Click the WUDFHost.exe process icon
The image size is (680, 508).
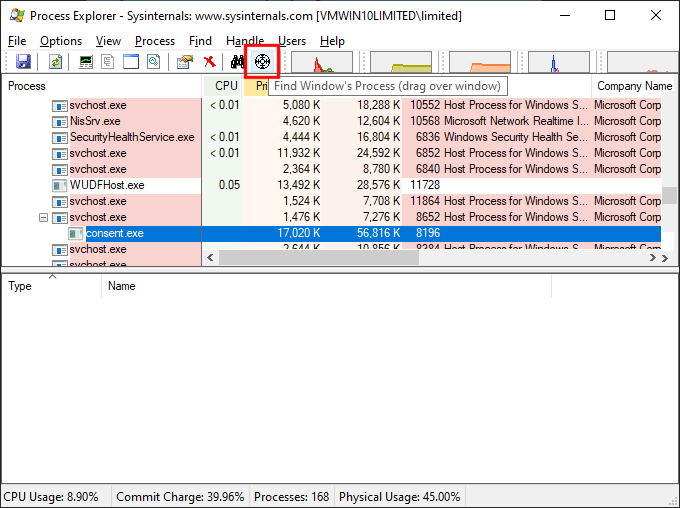click(59, 186)
